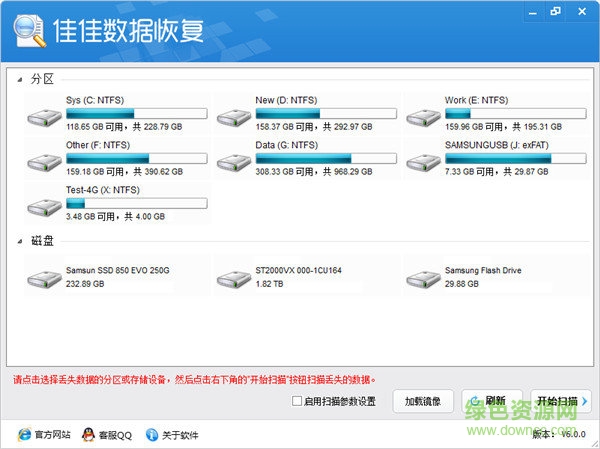Click the 1.82 TB disk size text

[x=269, y=284]
